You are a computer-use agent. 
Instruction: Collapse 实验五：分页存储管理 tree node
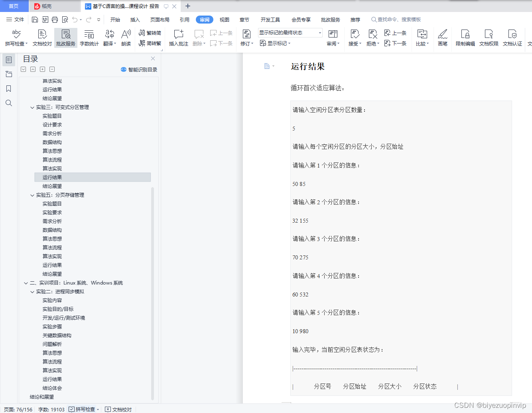[32, 195]
